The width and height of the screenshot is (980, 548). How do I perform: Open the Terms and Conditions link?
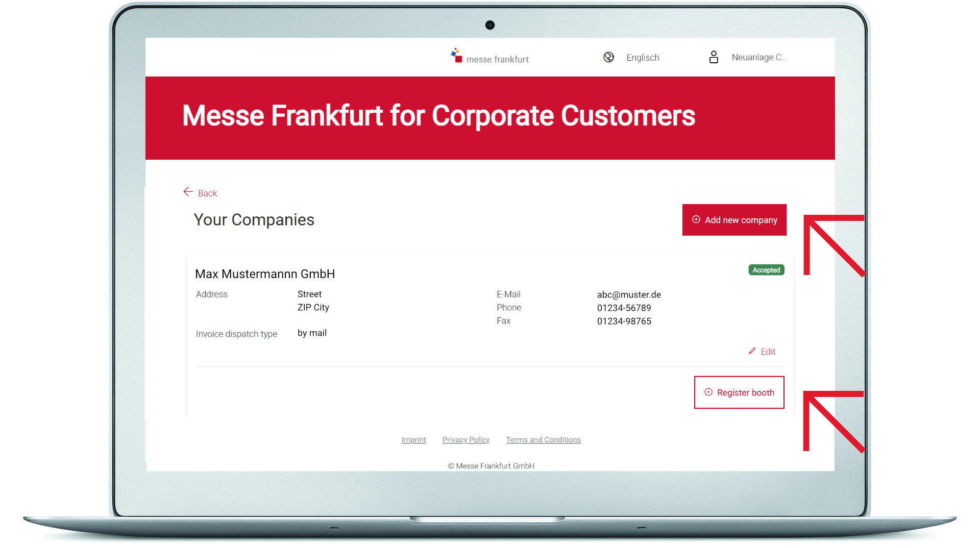click(543, 440)
